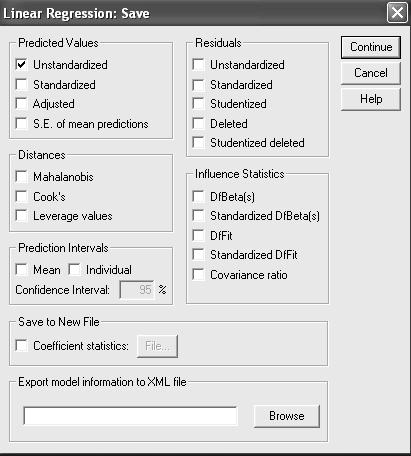Tick Coefficient statistics checkbox
411x456 pixels.
click(21, 345)
